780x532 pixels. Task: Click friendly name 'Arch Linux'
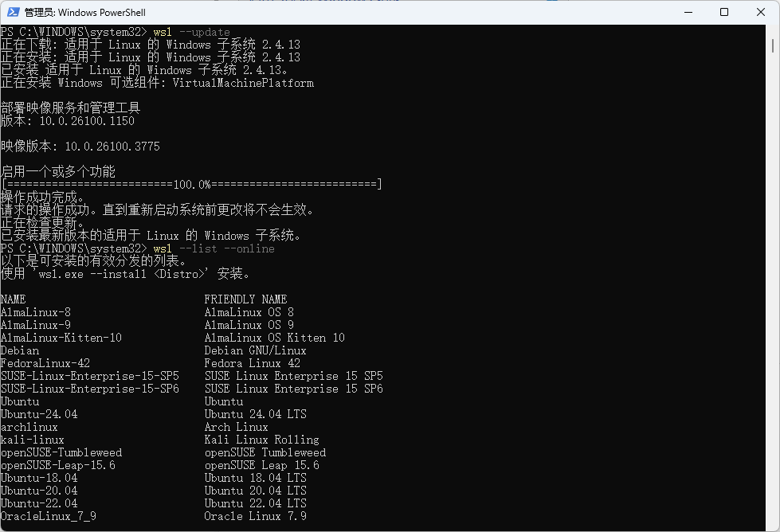[x=237, y=427]
